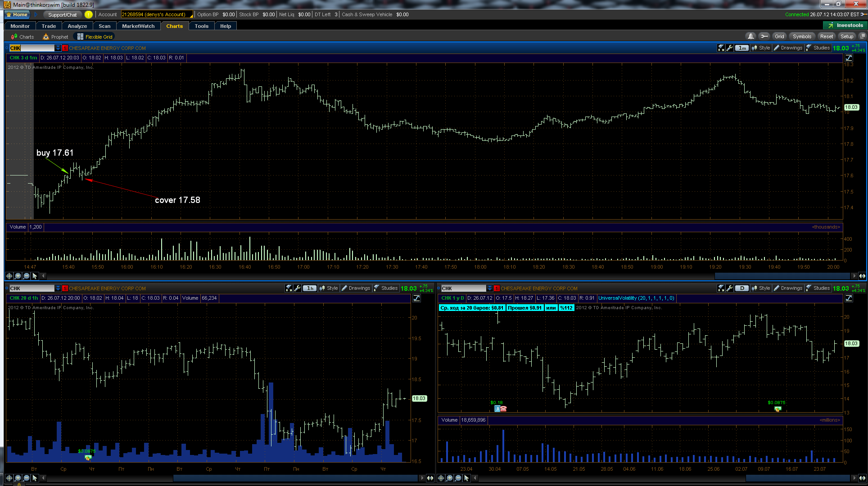Click the dividend icon on the daily chart at $0.0875
This screenshot has width=868, height=486.
[x=778, y=409]
